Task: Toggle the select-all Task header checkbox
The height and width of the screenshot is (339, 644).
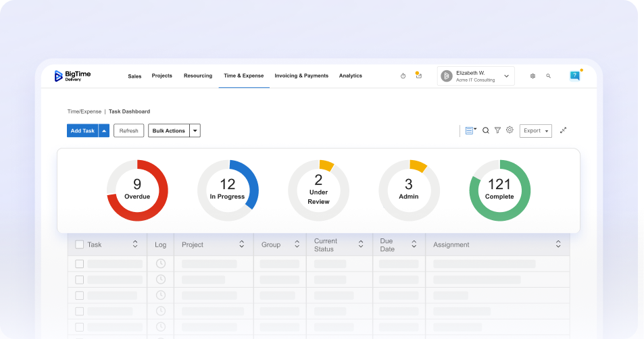Action: (80, 244)
